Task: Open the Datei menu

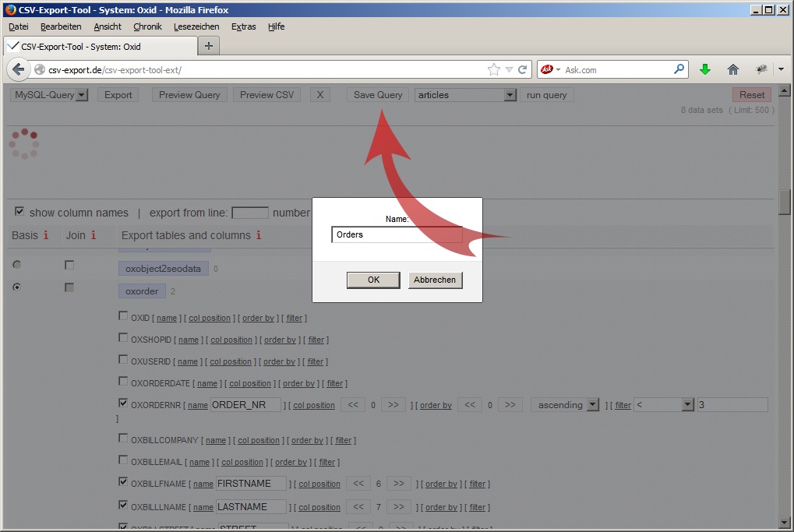Action: click(x=18, y=26)
